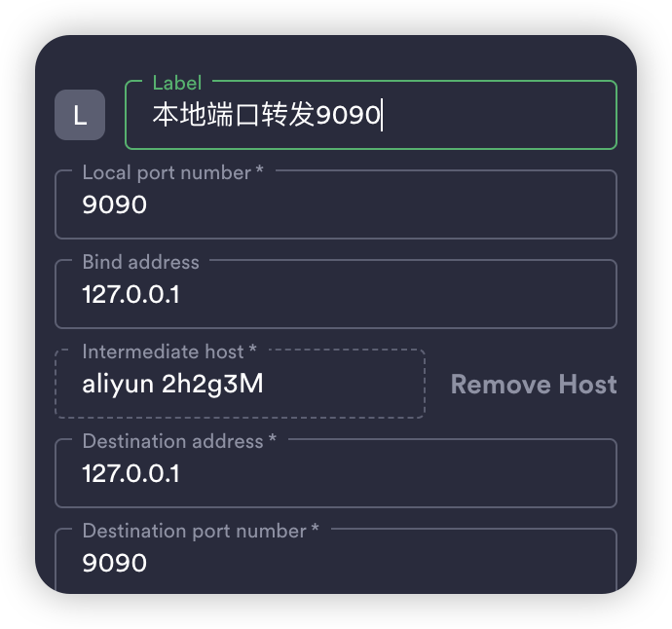
Task: Click the 9090 destination port value
Action: click(114, 563)
